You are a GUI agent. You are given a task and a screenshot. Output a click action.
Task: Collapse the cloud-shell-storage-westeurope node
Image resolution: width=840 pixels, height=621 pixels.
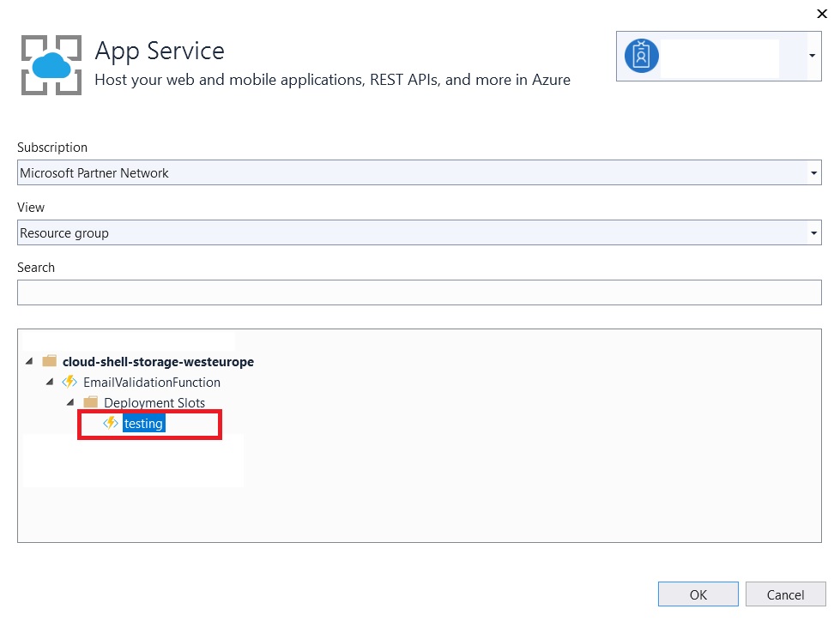pos(28,361)
